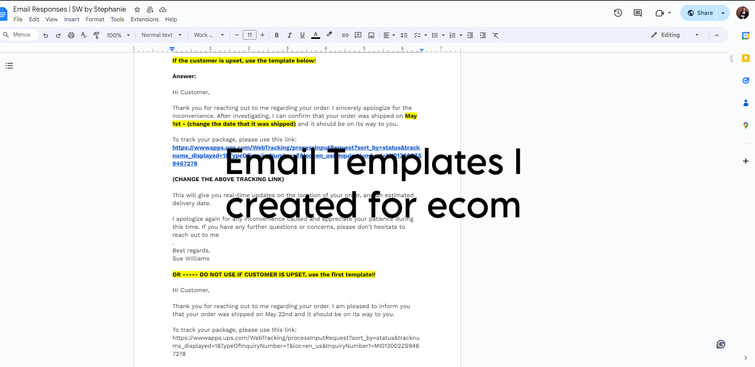Click the insert link icon
Image resolution: width=755 pixels, height=367 pixels.
tap(345, 35)
